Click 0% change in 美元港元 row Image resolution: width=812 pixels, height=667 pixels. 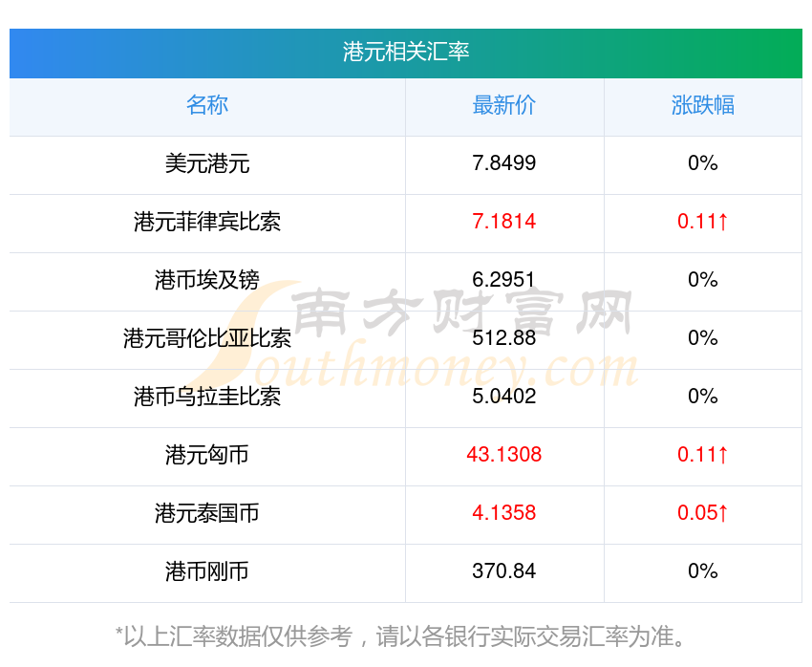coord(703,163)
